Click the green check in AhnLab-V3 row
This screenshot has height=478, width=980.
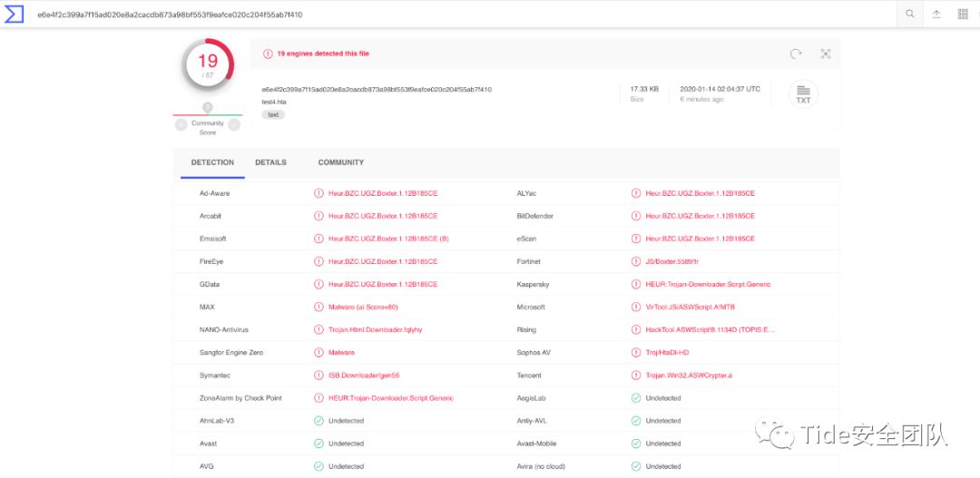(x=318, y=421)
